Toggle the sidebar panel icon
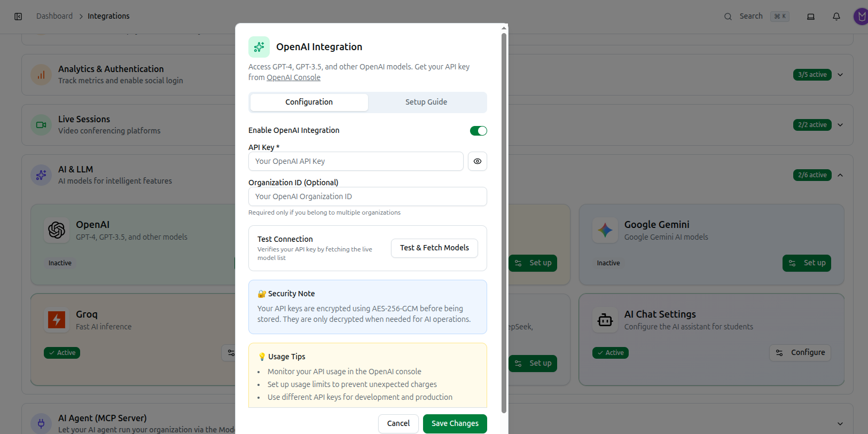868x434 pixels. tap(18, 17)
